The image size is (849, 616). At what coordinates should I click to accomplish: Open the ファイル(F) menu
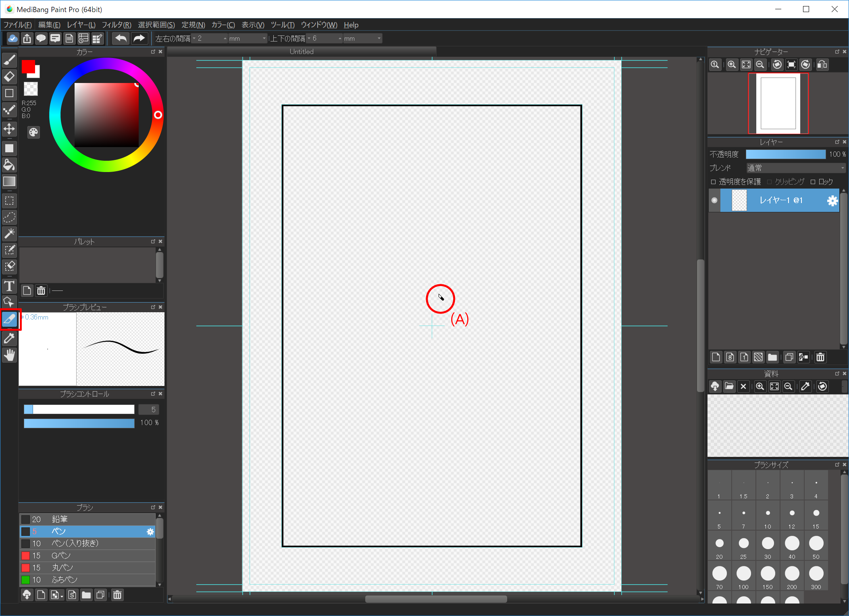click(17, 25)
